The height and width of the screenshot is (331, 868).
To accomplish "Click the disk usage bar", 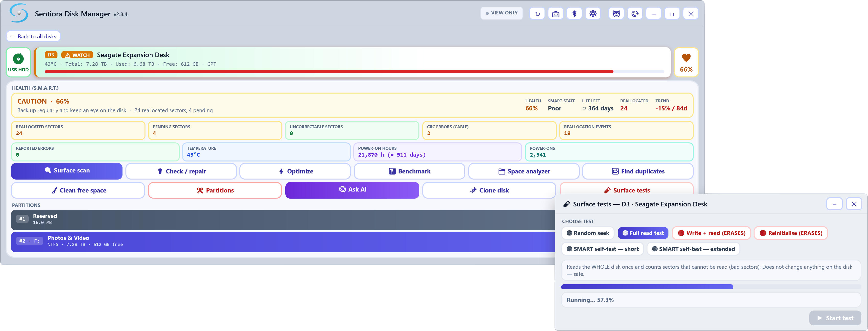I will point(354,72).
